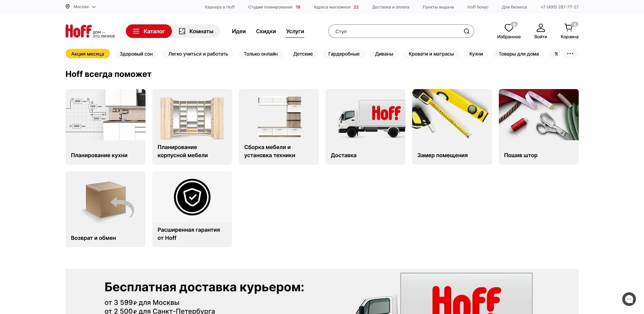The image size is (644, 314).
Task: Open the Каталог menu
Action: 149,31
